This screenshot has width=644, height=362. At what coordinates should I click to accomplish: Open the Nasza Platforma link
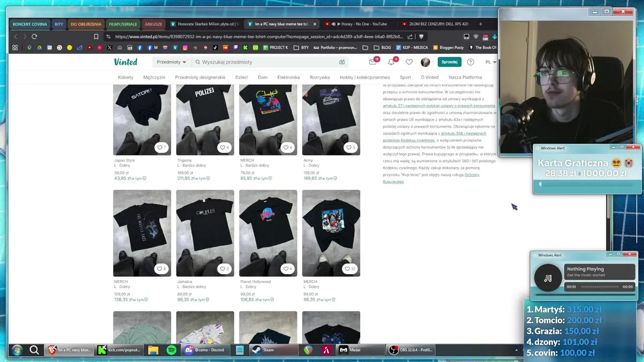coord(465,77)
